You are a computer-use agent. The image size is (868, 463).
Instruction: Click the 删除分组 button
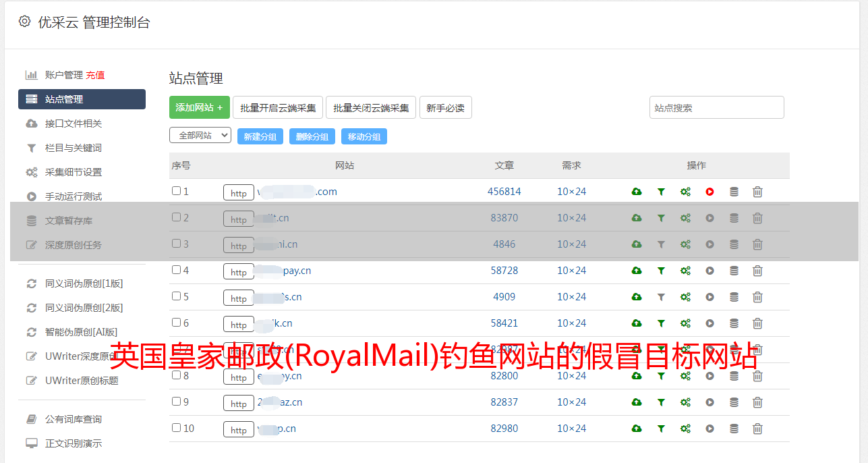coord(312,136)
